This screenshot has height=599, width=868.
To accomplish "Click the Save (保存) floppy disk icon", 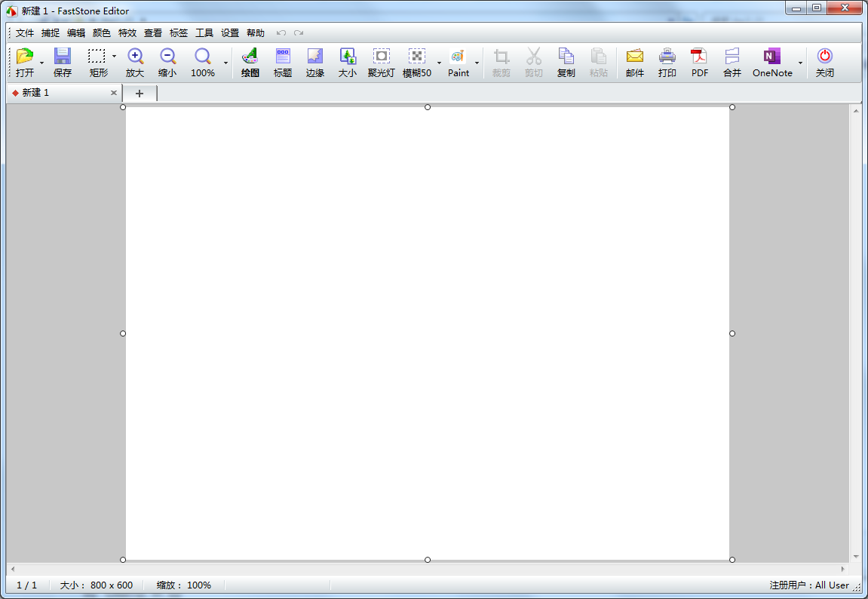I will pos(63,57).
